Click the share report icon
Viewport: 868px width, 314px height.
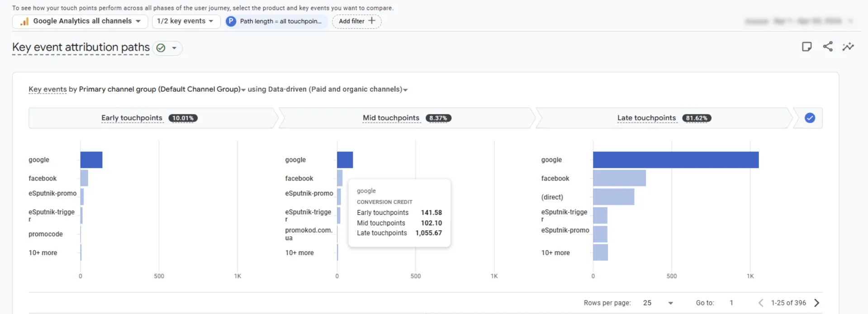click(x=828, y=47)
